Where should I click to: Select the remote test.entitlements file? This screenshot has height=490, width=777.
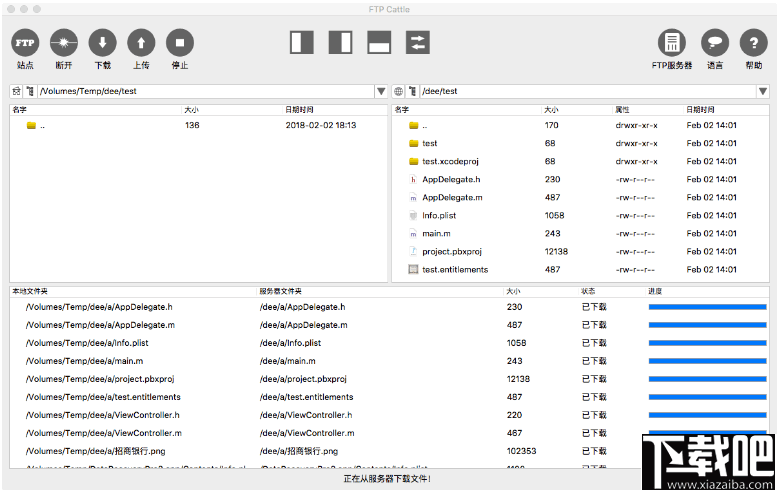[x=580, y=270]
